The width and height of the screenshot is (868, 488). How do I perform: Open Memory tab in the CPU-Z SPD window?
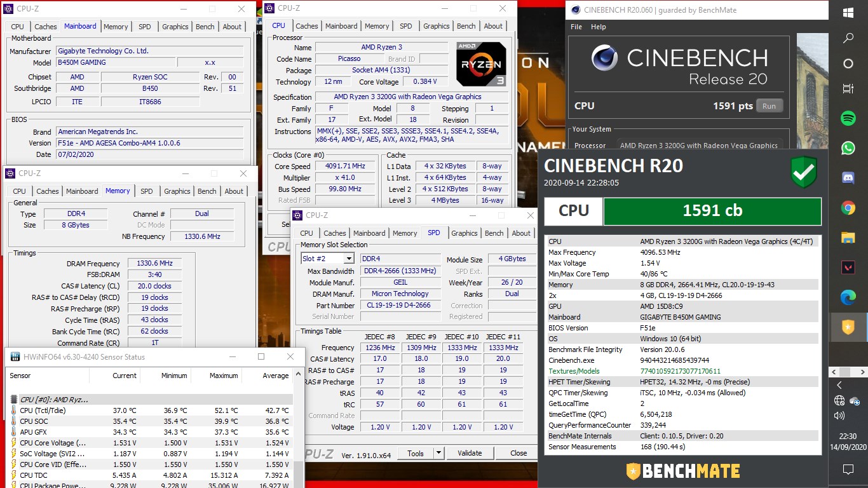coord(405,233)
